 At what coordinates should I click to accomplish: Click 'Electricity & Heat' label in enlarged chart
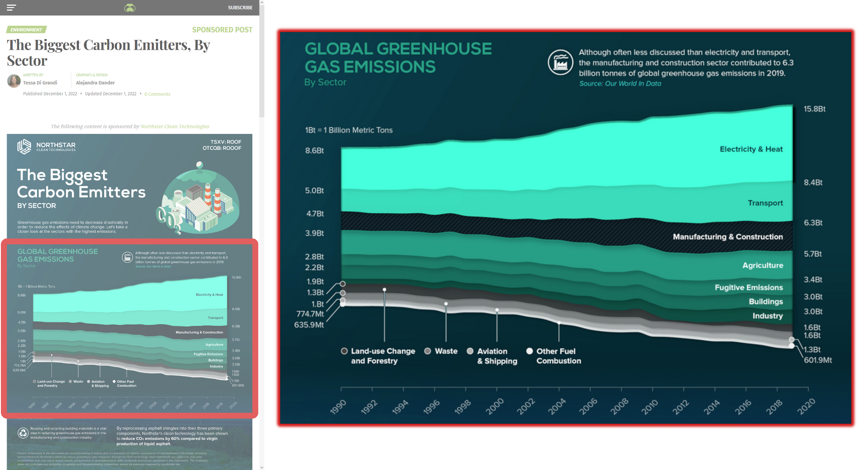point(751,149)
